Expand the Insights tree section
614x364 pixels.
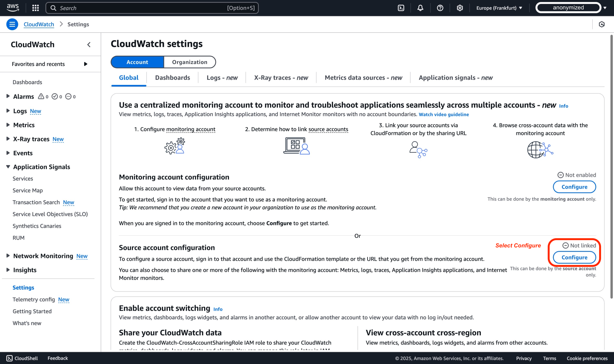(8, 270)
